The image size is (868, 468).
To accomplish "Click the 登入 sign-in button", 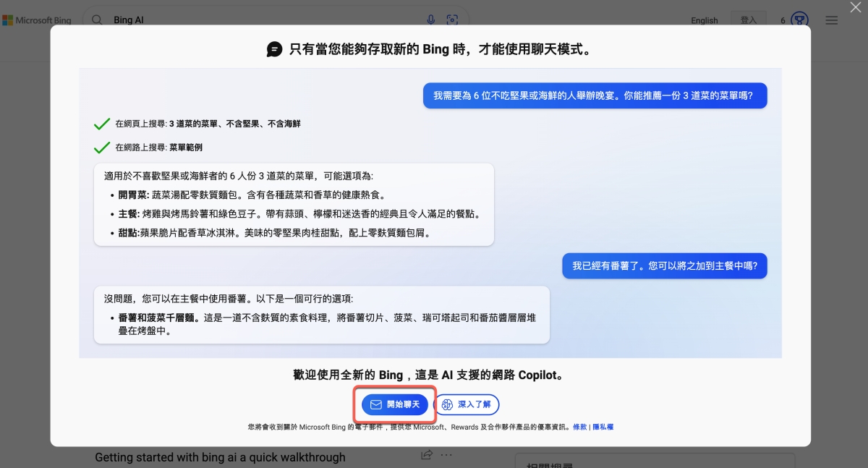I will coord(748,20).
